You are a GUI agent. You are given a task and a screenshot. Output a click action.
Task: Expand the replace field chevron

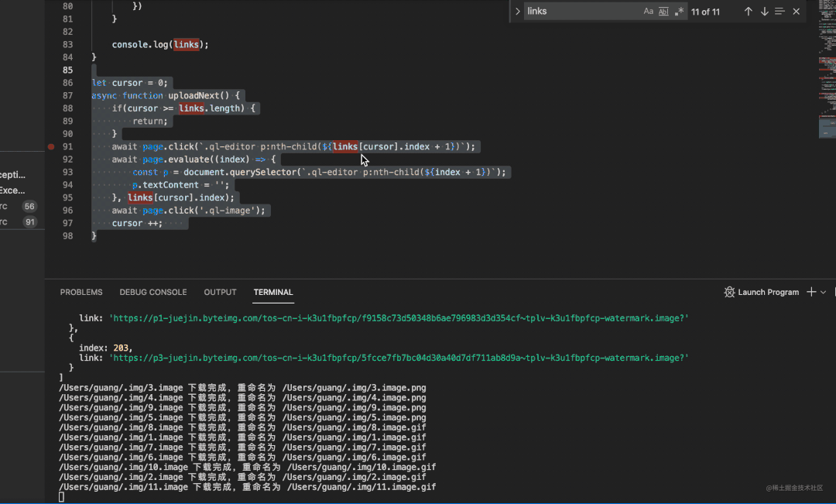click(x=517, y=11)
